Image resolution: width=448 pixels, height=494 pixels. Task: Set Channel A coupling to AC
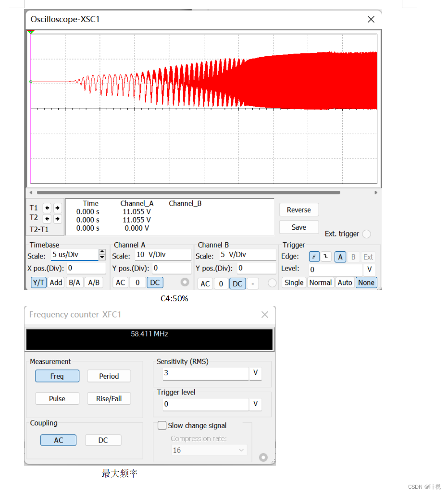(120, 283)
